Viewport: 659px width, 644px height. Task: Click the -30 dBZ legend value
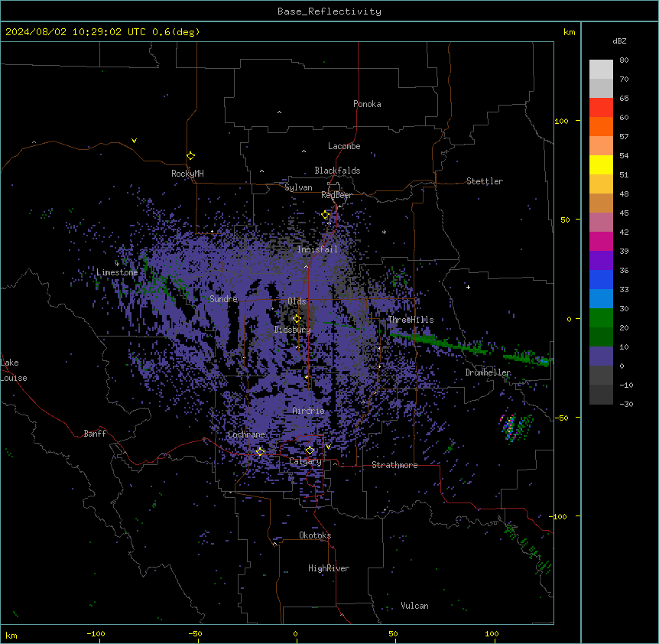tap(626, 404)
